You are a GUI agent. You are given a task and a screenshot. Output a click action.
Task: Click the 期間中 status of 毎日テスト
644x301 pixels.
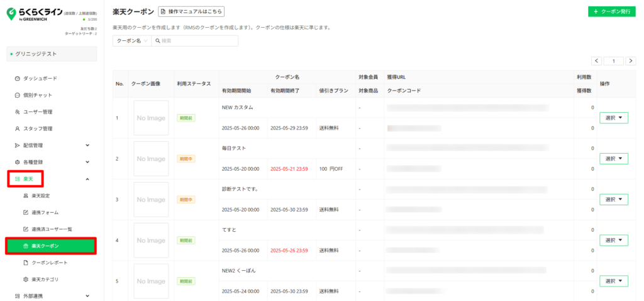[x=186, y=159]
